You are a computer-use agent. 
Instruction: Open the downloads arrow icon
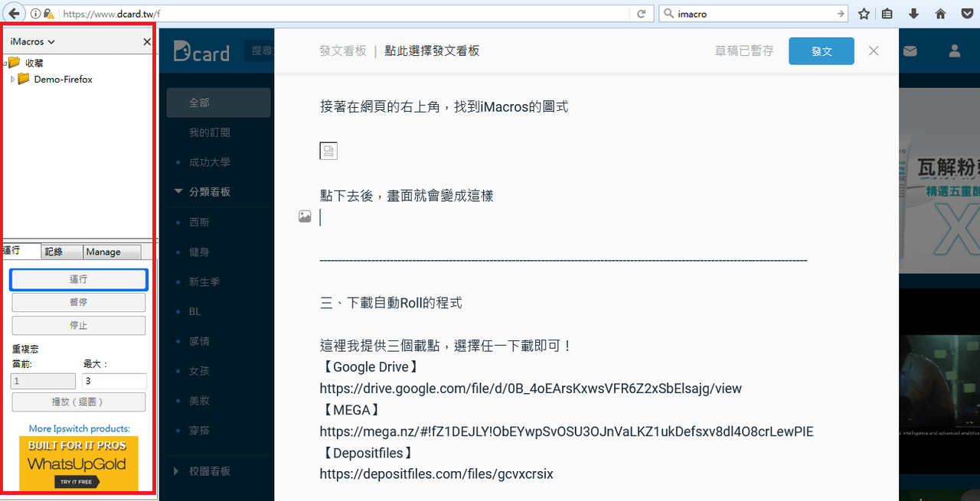(x=913, y=14)
